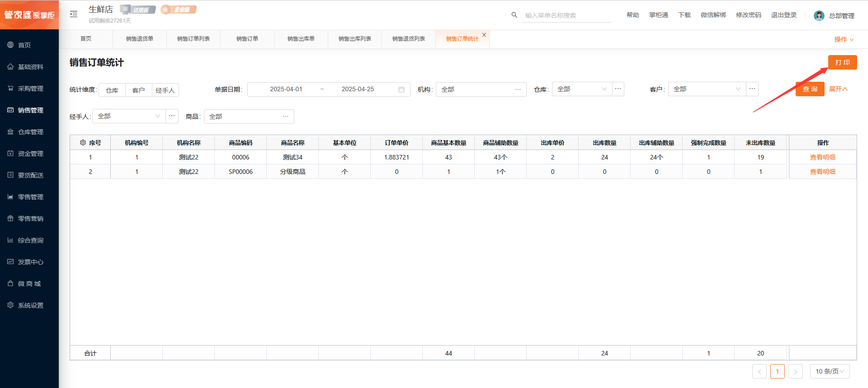Open the 10 条/页 page size dropdown
This screenshot has height=388, width=868.
point(830,371)
